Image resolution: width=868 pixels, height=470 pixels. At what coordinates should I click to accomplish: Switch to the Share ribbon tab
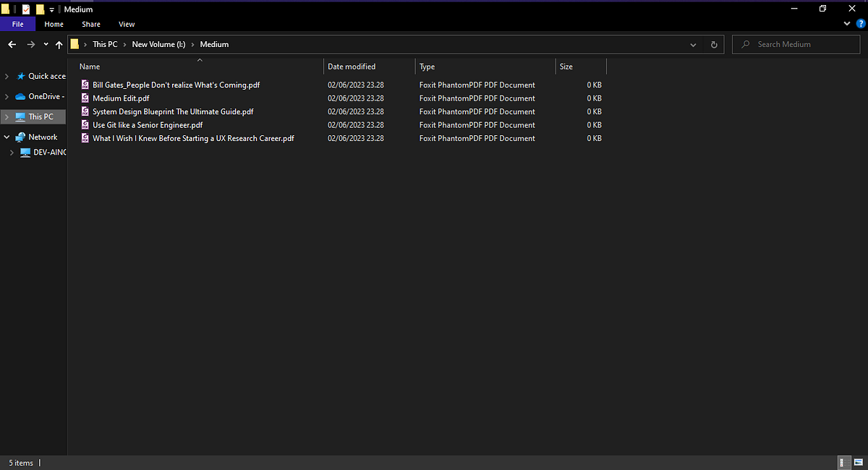click(91, 24)
